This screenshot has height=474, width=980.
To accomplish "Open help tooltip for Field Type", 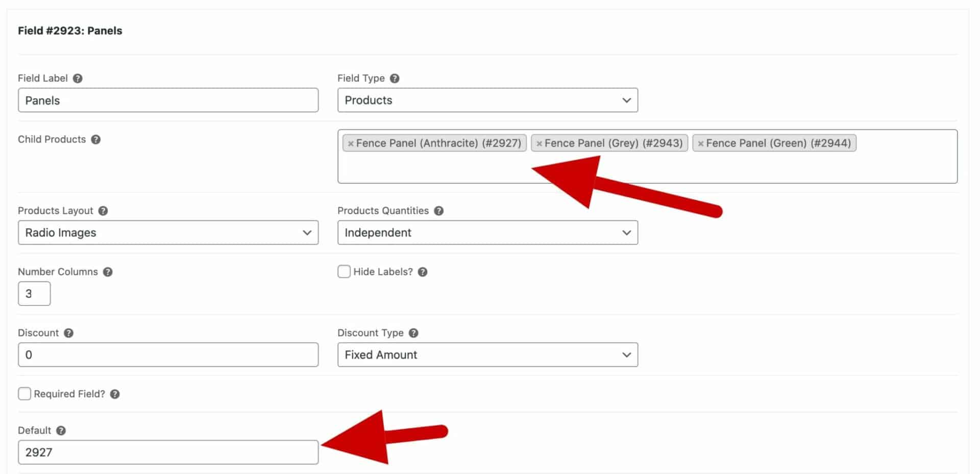I will coord(395,78).
